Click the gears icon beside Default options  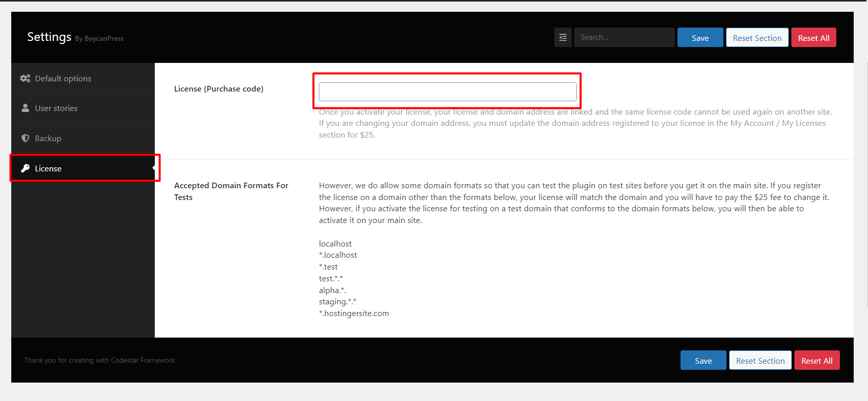point(25,78)
